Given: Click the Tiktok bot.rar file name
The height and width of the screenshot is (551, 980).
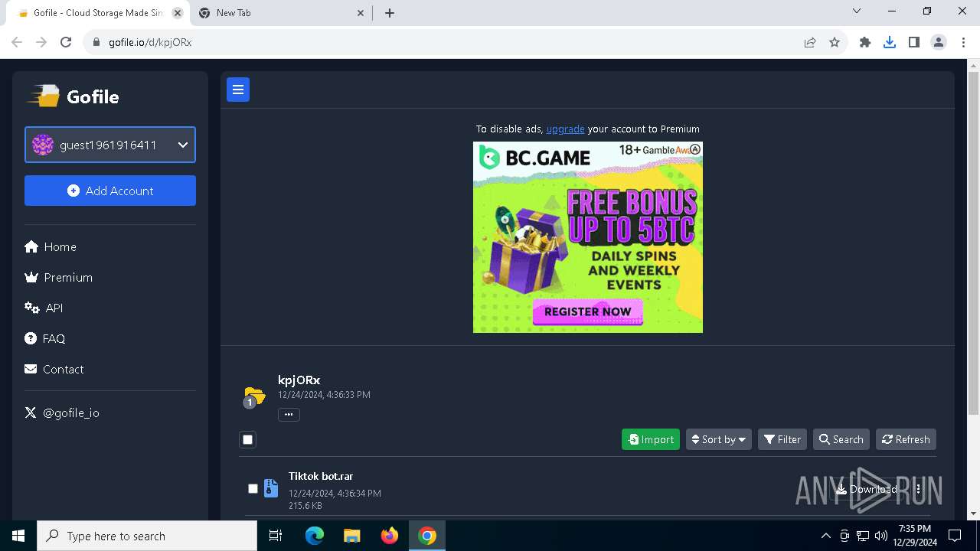Looking at the screenshot, I should [x=321, y=476].
